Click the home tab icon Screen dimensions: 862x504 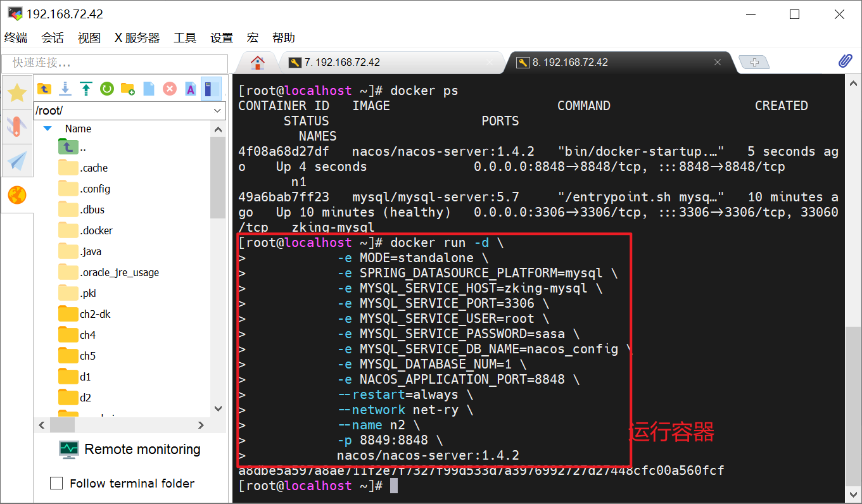[257, 62]
